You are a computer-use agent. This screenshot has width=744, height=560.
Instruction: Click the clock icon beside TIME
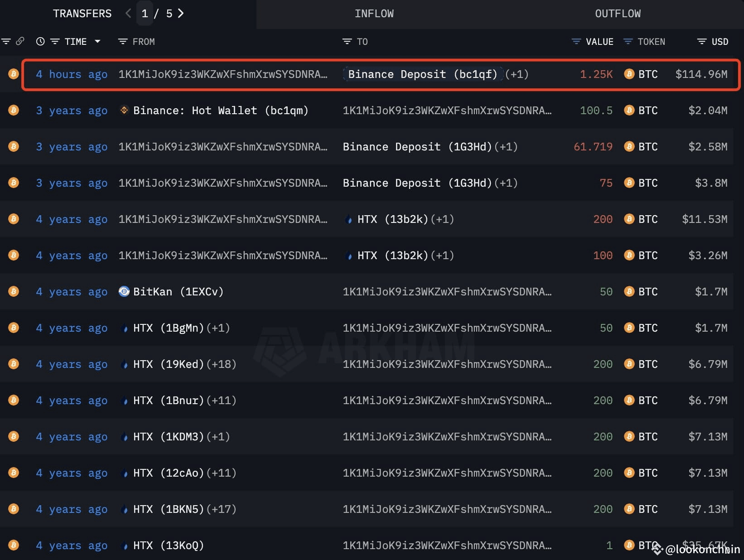pyautogui.click(x=40, y=42)
